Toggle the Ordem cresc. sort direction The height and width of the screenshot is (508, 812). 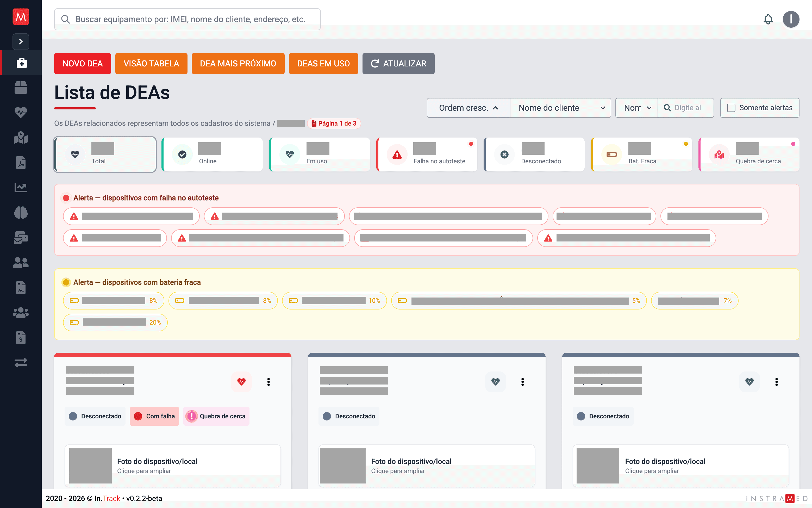469,108
